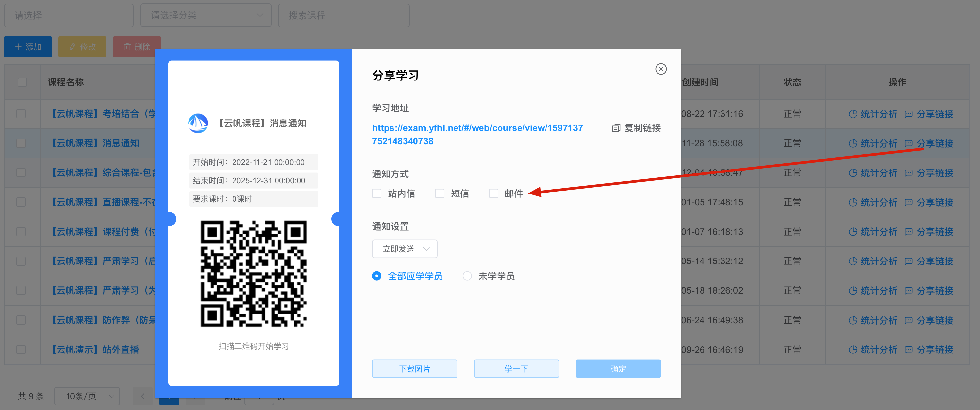Click 分享链接 icon in the 09-26 16:46:19 row
Viewport: 980px width, 410px height.
click(908, 350)
